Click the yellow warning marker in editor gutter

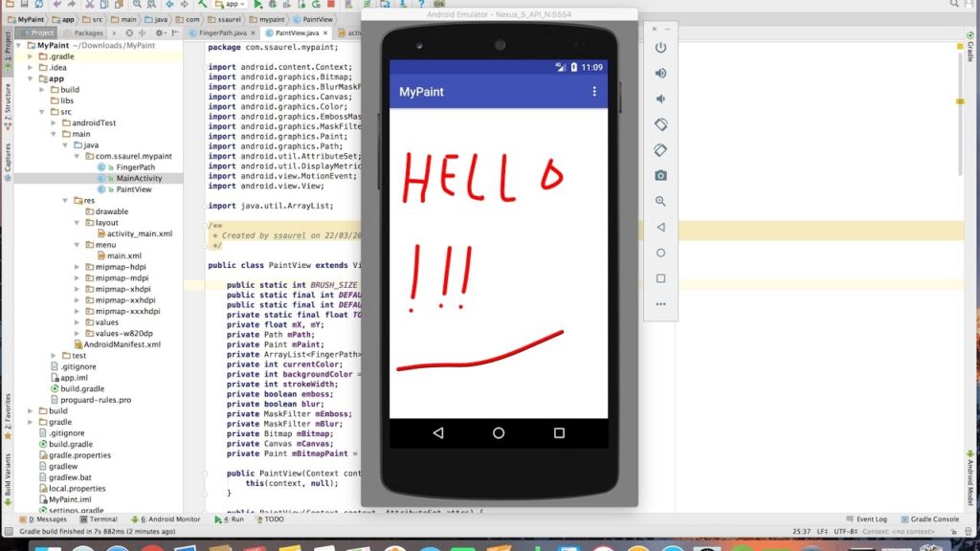click(960, 101)
